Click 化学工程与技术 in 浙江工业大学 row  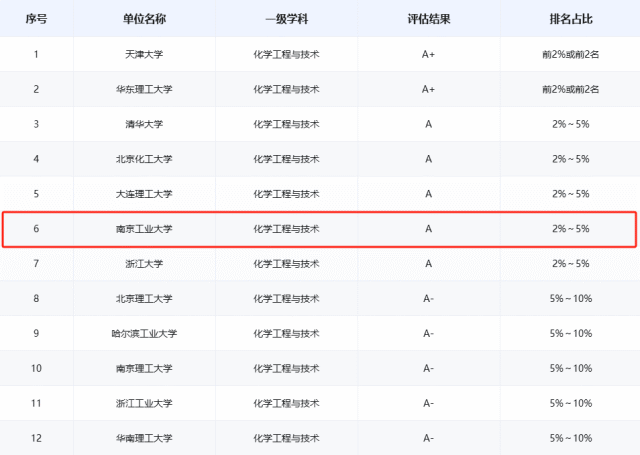click(286, 403)
